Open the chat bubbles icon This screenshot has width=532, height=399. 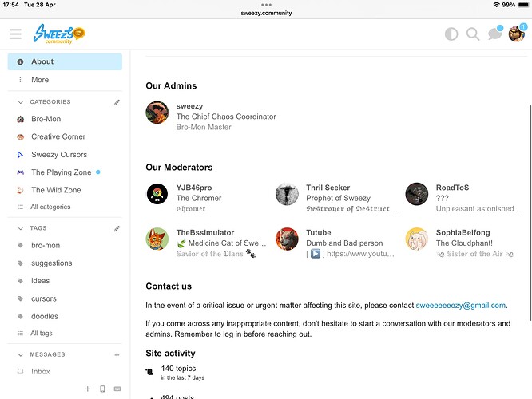coord(495,34)
